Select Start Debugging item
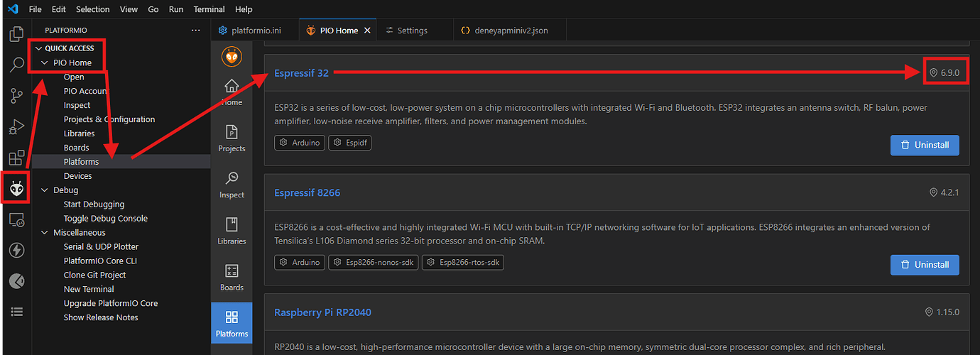 coord(94,204)
